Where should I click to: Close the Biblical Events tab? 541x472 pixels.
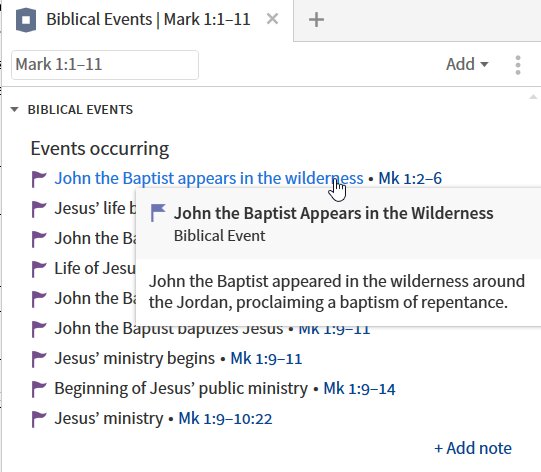coord(272,19)
